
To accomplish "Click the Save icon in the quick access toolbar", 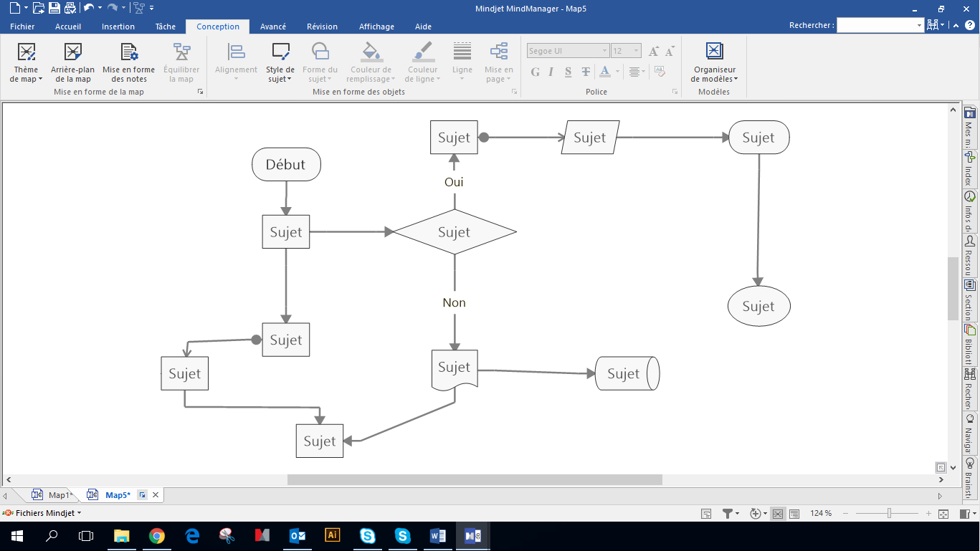I will (x=54, y=9).
